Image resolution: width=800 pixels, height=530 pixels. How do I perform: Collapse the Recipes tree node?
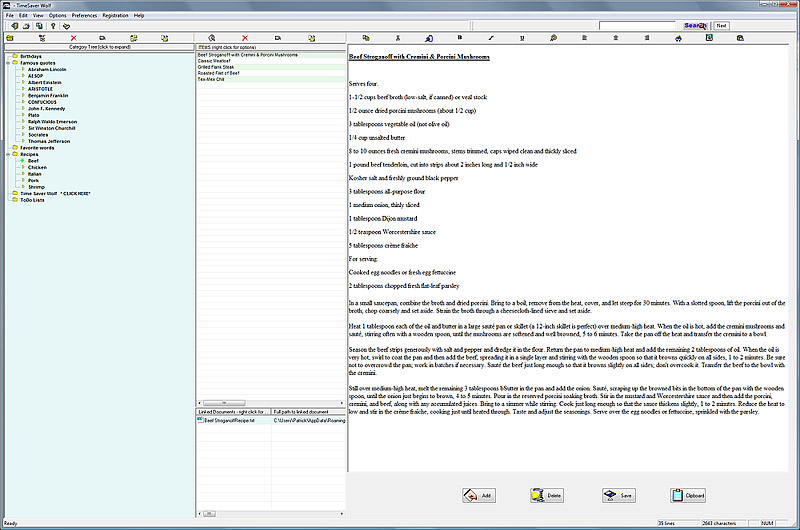(8, 154)
